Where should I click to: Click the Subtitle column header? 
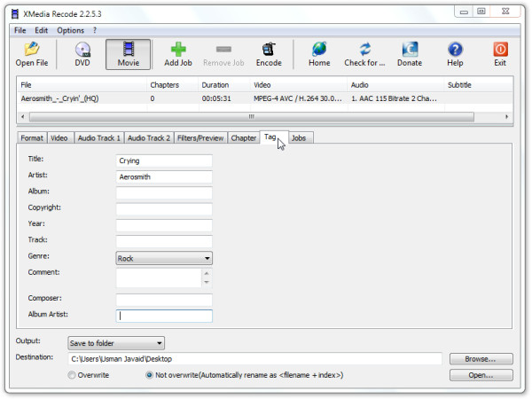479,85
